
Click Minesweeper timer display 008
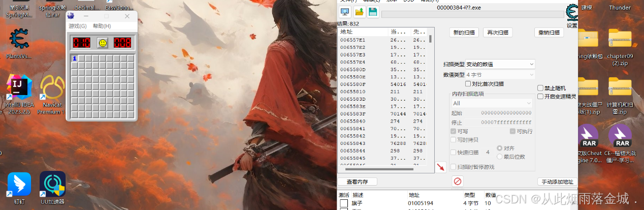click(x=122, y=43)
